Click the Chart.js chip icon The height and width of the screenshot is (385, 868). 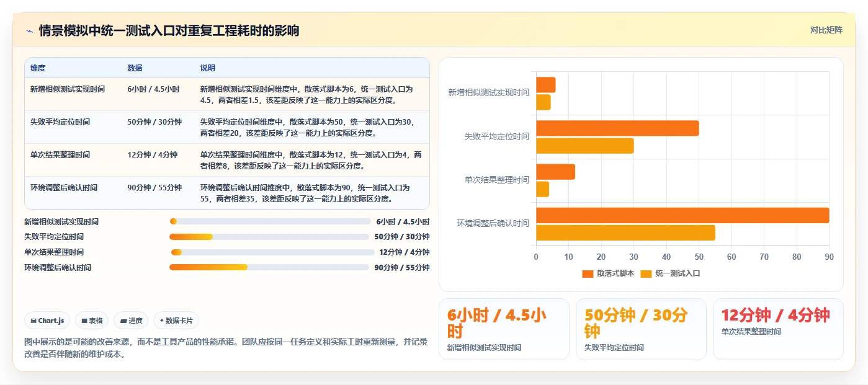[x=34, y=321]
